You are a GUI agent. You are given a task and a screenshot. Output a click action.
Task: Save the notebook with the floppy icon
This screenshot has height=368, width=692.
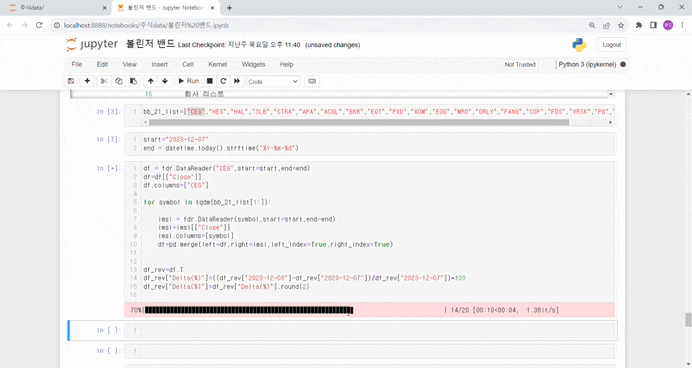71,81
